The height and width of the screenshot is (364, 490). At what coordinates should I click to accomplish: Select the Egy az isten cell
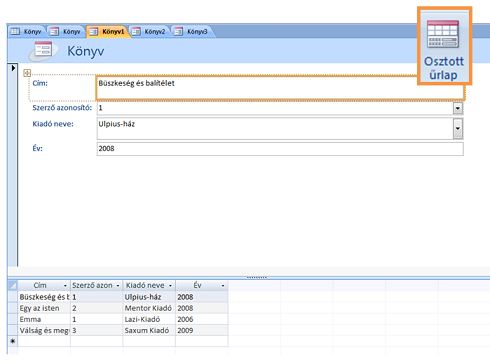point(44,308)
